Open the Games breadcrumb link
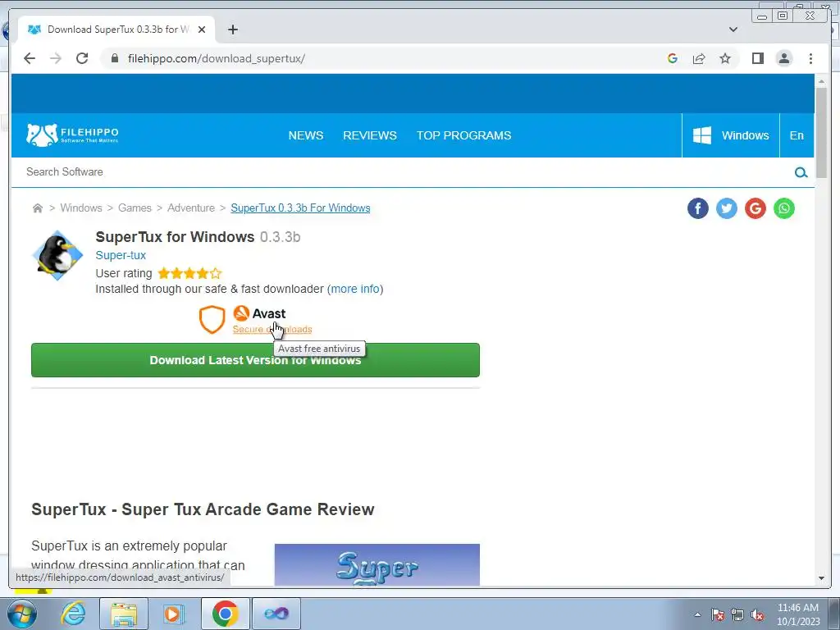This screenshot has height=630, width=840. coord(135,208)
